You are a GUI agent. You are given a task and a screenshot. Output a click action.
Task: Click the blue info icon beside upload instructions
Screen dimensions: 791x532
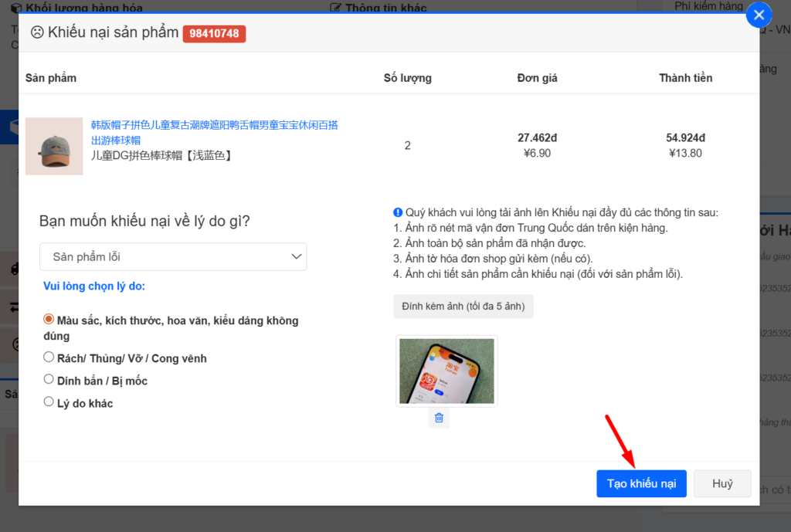click(397, 212)
